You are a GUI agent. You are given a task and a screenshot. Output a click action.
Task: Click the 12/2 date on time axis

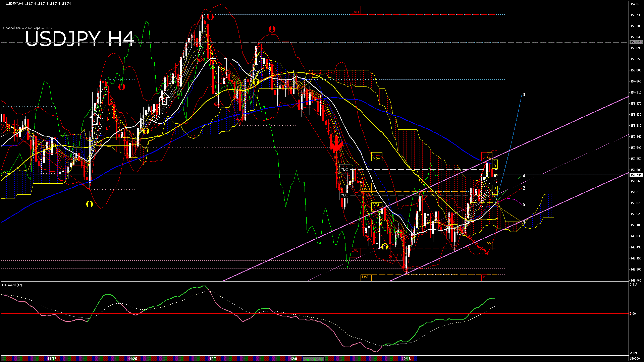(x=213, y=359)
